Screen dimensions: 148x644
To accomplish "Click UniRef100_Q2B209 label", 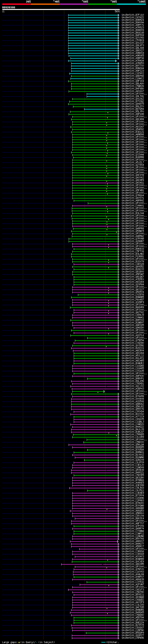I will [133, 460].
